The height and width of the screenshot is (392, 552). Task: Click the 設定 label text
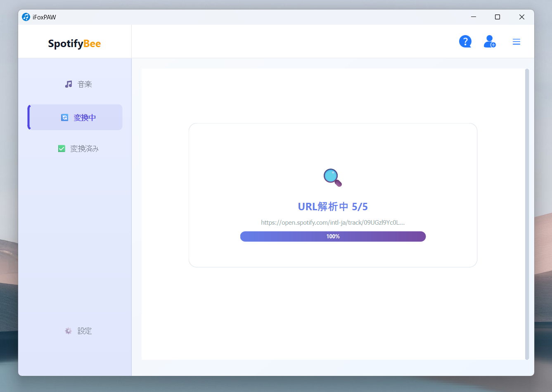point(85,330)
